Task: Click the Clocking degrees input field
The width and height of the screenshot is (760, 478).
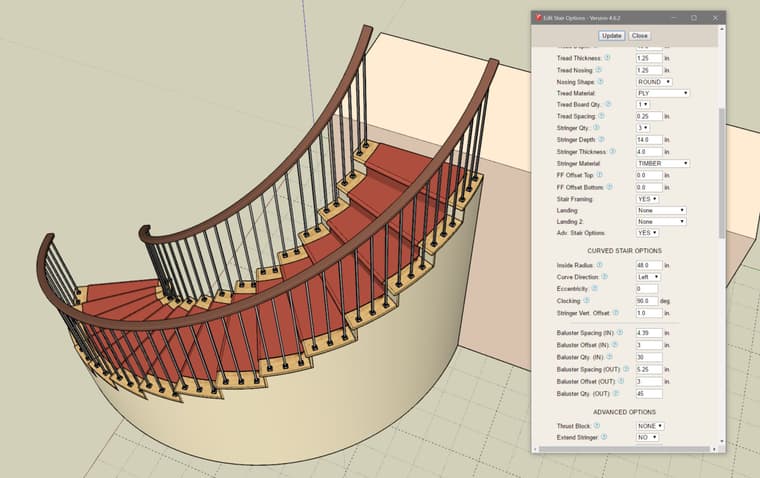Action: click(x=647, y=301)
